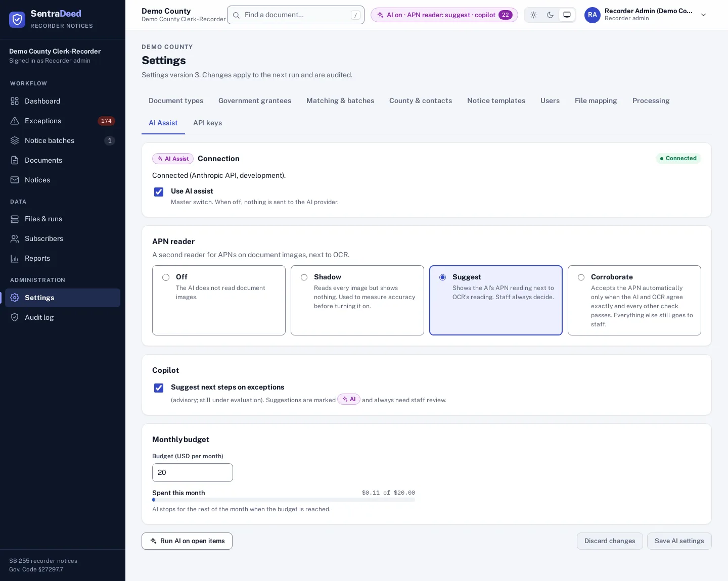Click the green Connected status badge

[678, 159]
